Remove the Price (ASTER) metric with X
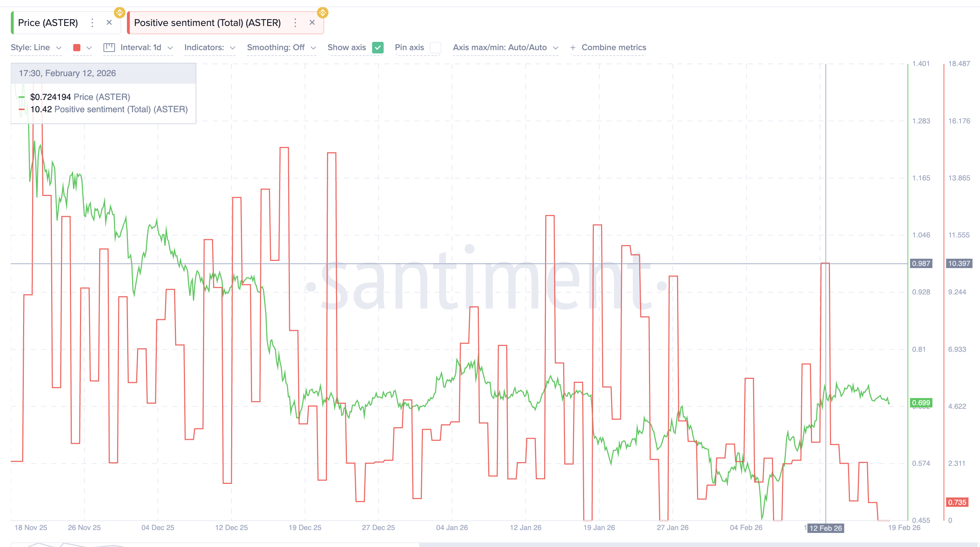Viewport: 980px width, 547px height. pos(109,23)
